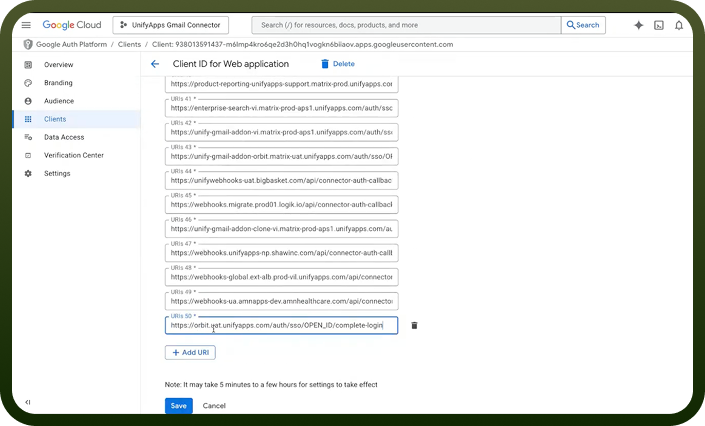
Task: Cancel the client edits
Action: coord(214,406)
